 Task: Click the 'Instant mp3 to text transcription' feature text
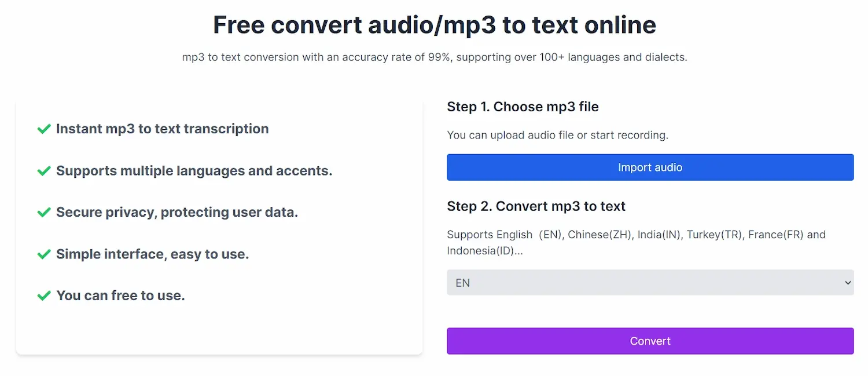(163, 129)
